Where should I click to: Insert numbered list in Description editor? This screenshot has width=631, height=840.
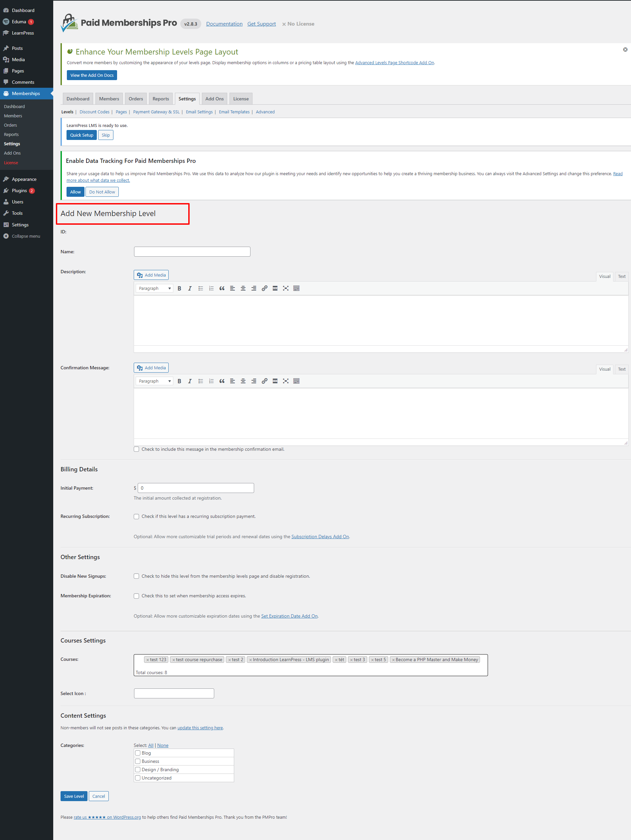(x=211, y=288)
